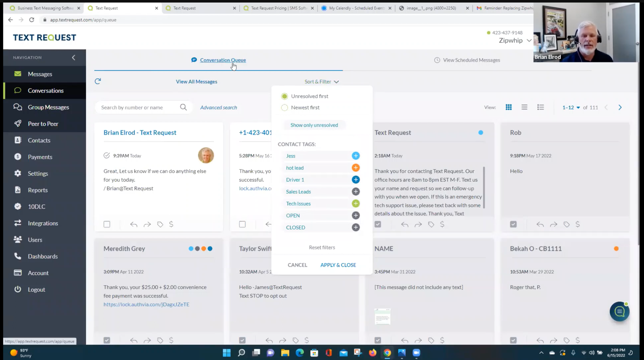Screen dimensions: 644x360
Task: Check the checkbox on Brian Elrod's conversation card
Action: pos(107,224)
